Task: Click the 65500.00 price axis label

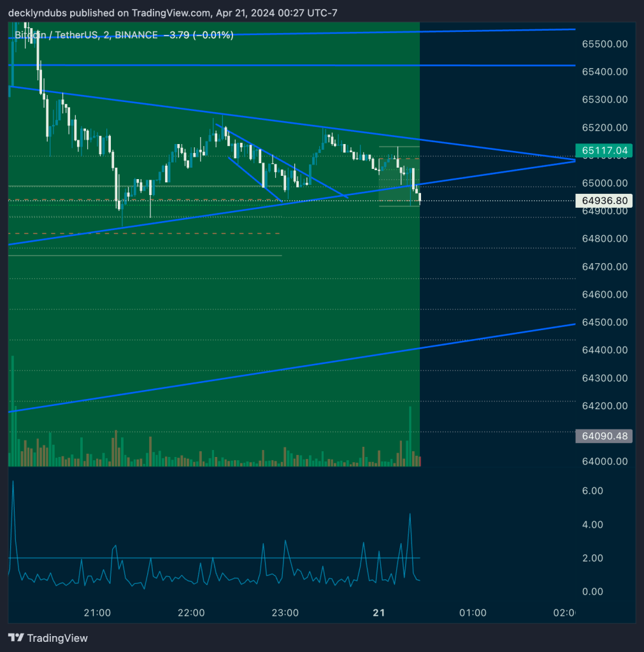Action: [x=606, y=44]
